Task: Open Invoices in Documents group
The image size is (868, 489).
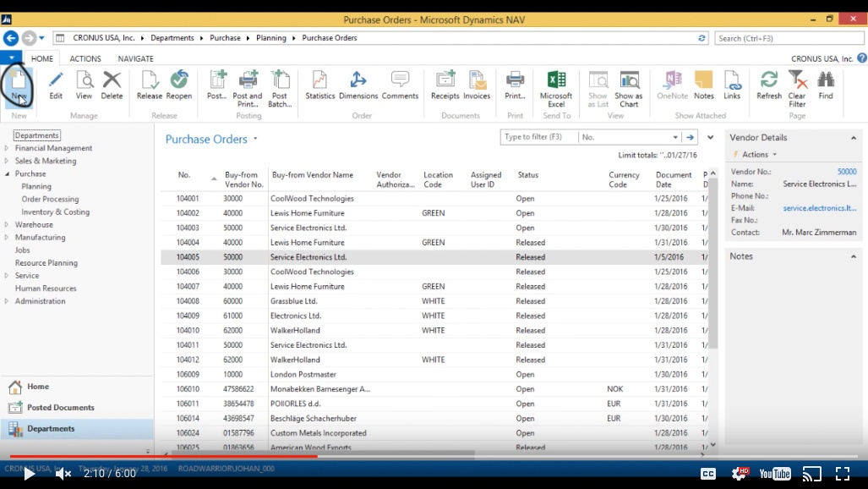Action: pos(477,85)
